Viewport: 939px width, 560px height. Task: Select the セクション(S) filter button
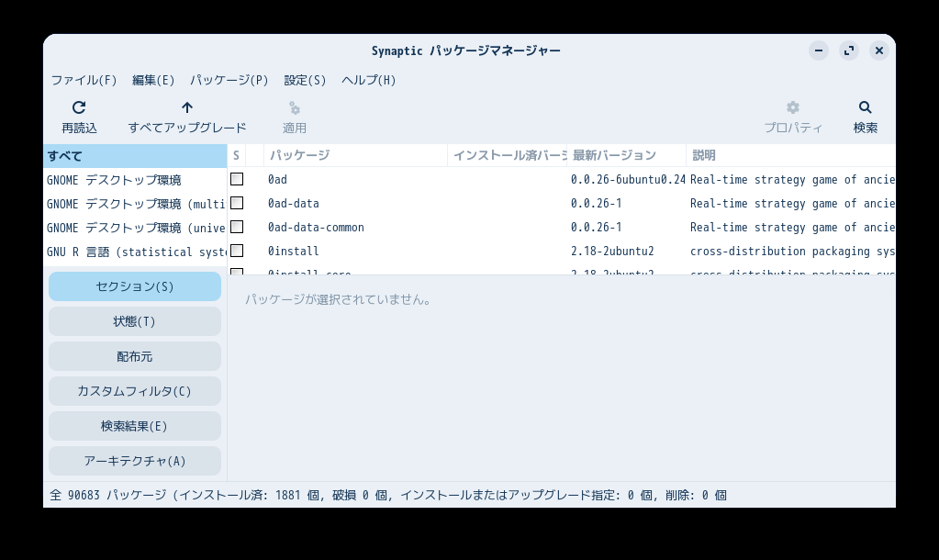coord(135,286)
